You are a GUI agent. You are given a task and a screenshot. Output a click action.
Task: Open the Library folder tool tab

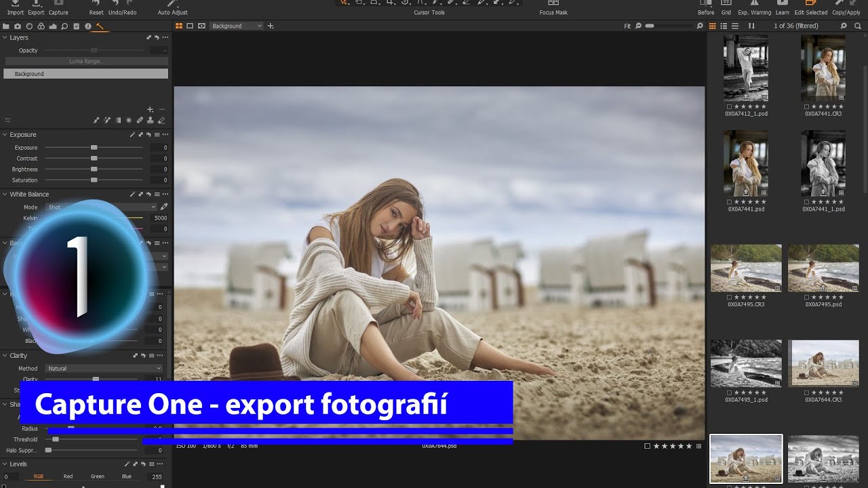click(6, 26)
